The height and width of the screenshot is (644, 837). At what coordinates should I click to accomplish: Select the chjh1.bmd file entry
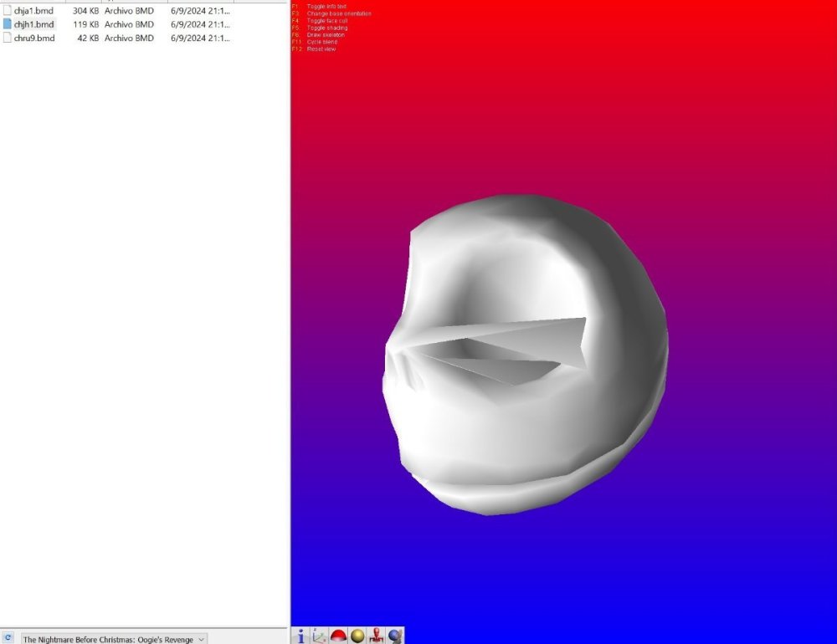33,24
